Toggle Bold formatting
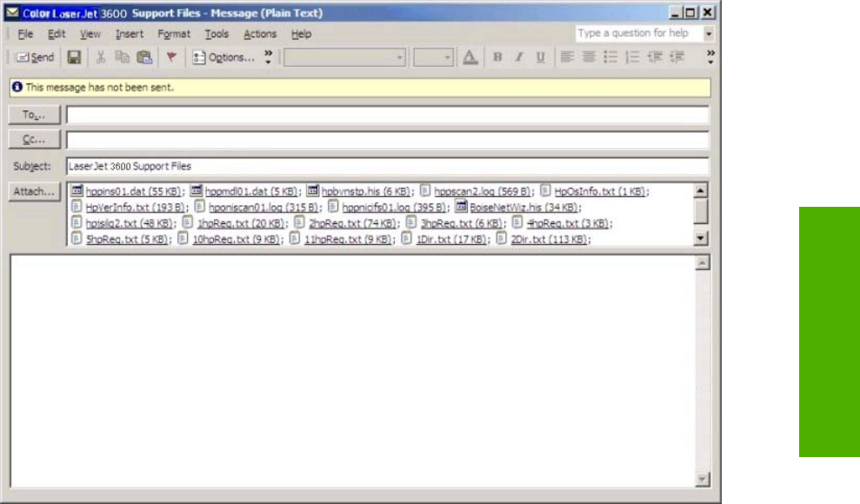The width and height of the screenshot is (860, 504). pos(497,57)
